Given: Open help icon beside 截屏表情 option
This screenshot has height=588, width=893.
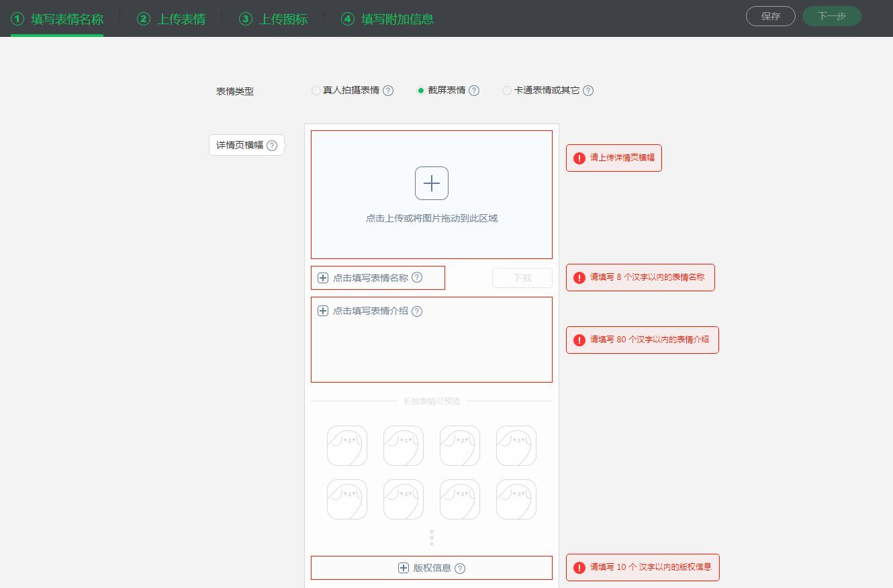Looking at the screenshot, I should [x=474, y=91].
